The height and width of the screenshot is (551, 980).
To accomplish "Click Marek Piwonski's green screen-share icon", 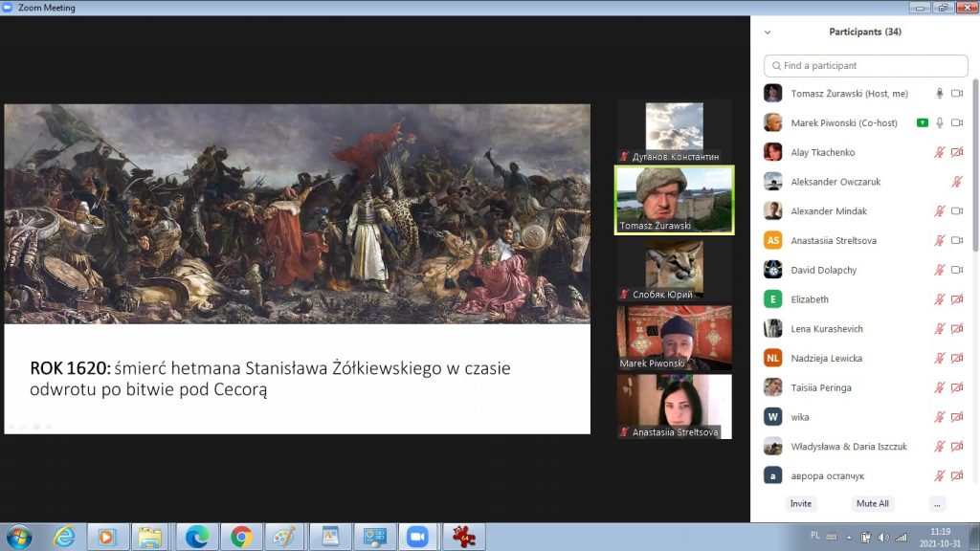I will tap(922, 123).
